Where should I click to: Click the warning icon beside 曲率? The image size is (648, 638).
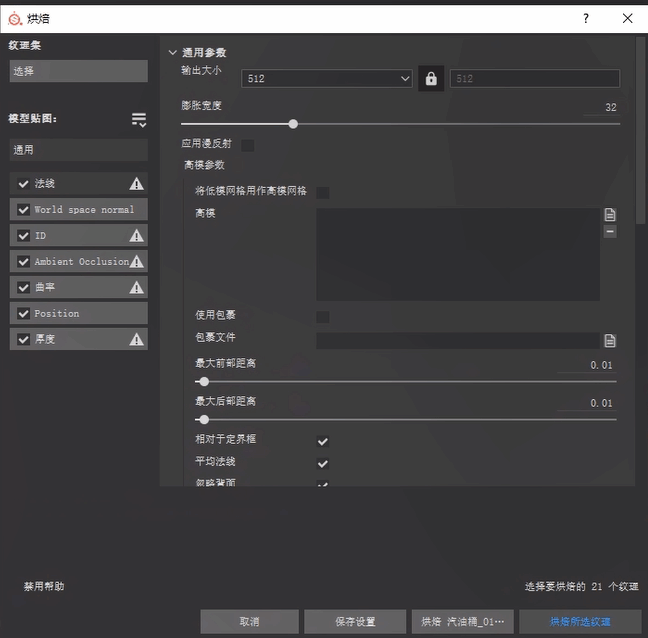pyautogui.click(x=136, y=288)
